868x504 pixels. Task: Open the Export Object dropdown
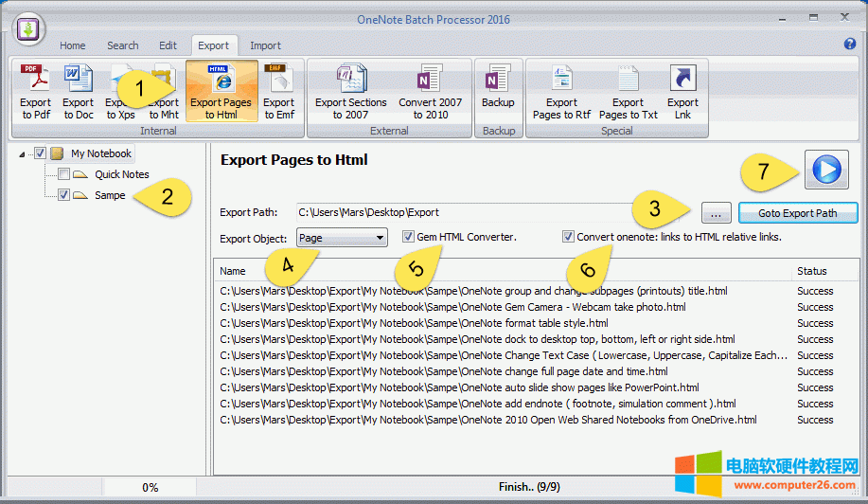[x=342, y=238]
